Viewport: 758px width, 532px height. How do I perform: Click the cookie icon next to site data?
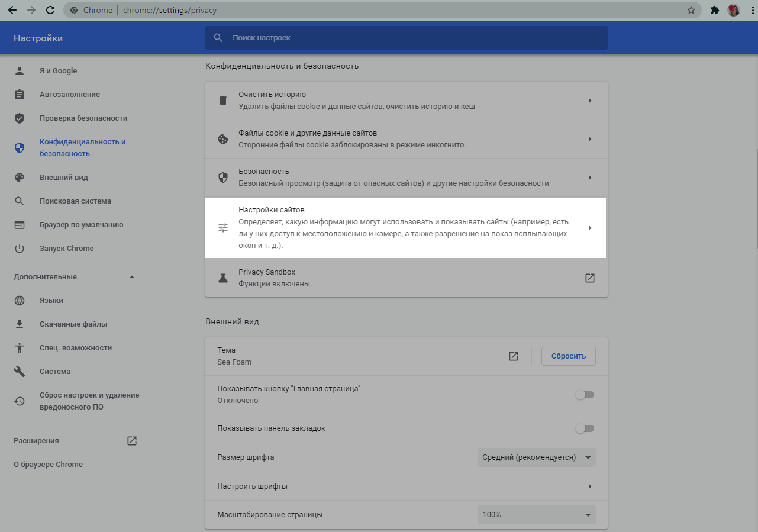point(223,138)
